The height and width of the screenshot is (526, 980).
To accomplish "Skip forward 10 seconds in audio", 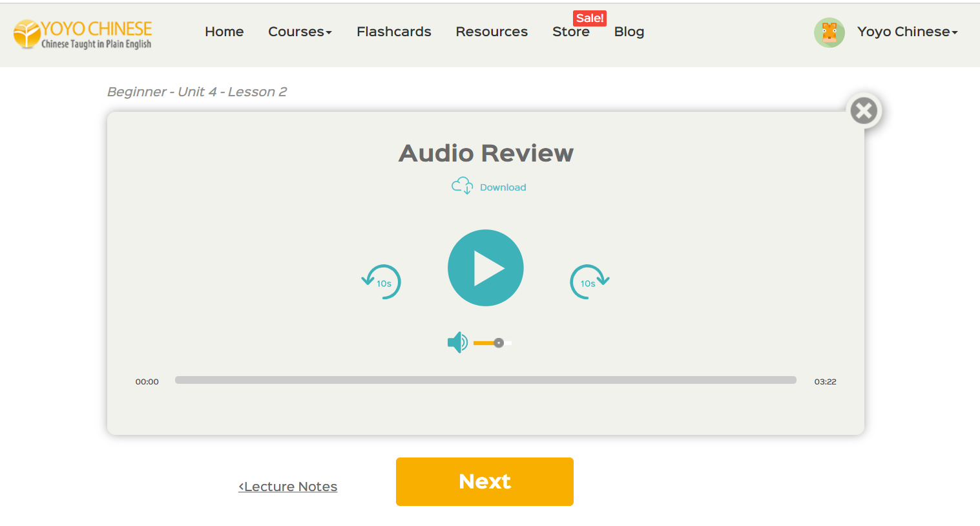I will (589, 282).
